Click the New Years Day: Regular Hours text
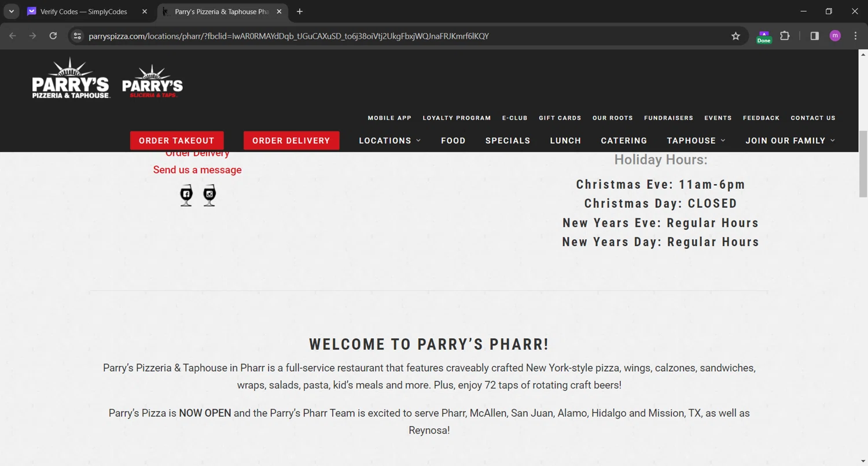The width and height of the screenshot is (868, 466). [x=660, y=242]
